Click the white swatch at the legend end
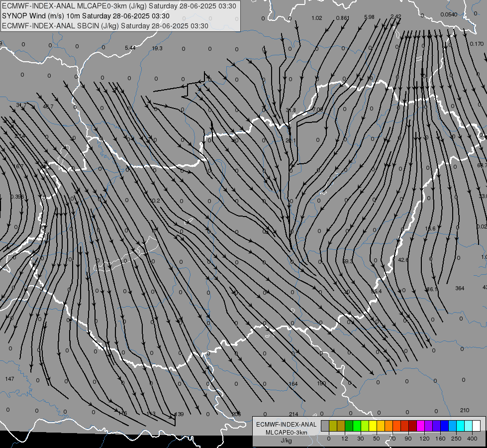487x448 pixels. click(x=477, y=426)
